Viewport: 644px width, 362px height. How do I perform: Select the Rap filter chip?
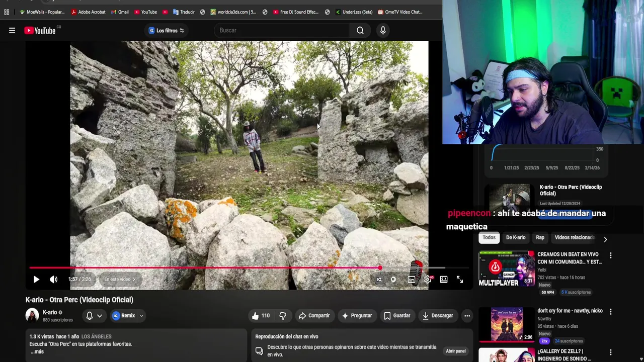click(x=540, y=237)
